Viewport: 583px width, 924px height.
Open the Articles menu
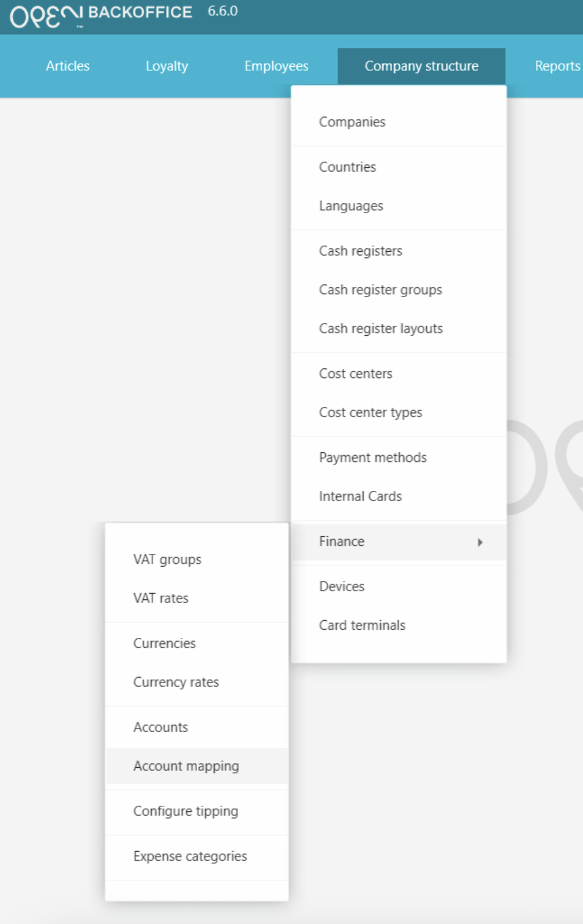67,66
